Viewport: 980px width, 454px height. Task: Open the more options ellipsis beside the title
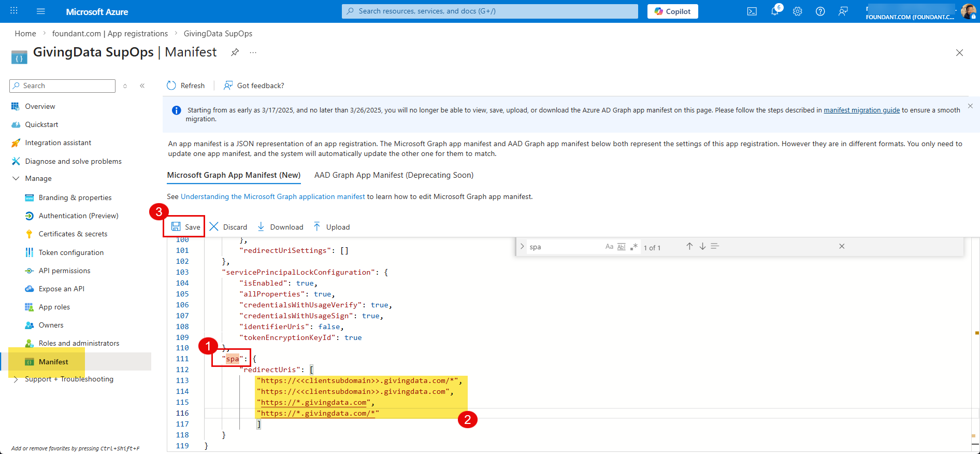(x=253, y=52)
